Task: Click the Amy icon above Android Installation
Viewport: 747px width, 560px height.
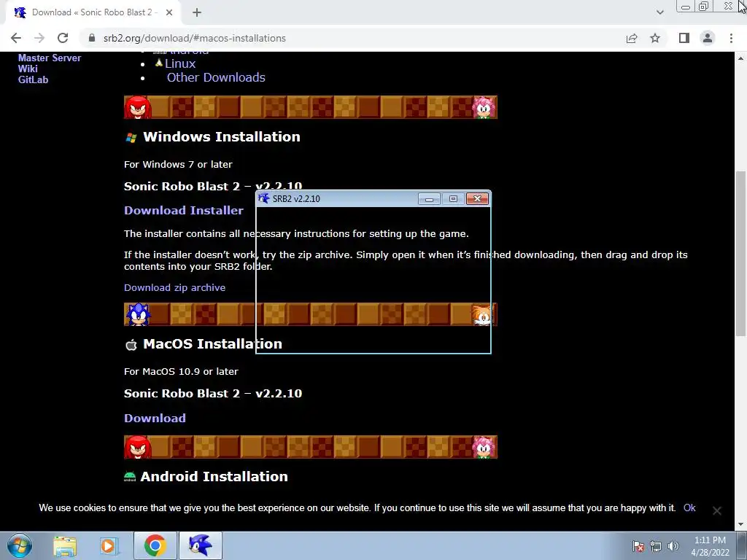Action: pyautogui.click(x=484, y=447)
